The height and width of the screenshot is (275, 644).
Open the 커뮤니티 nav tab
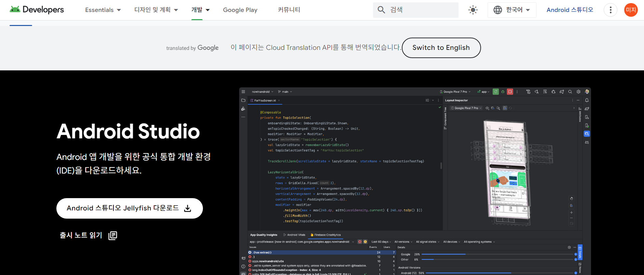pos(289,10)
